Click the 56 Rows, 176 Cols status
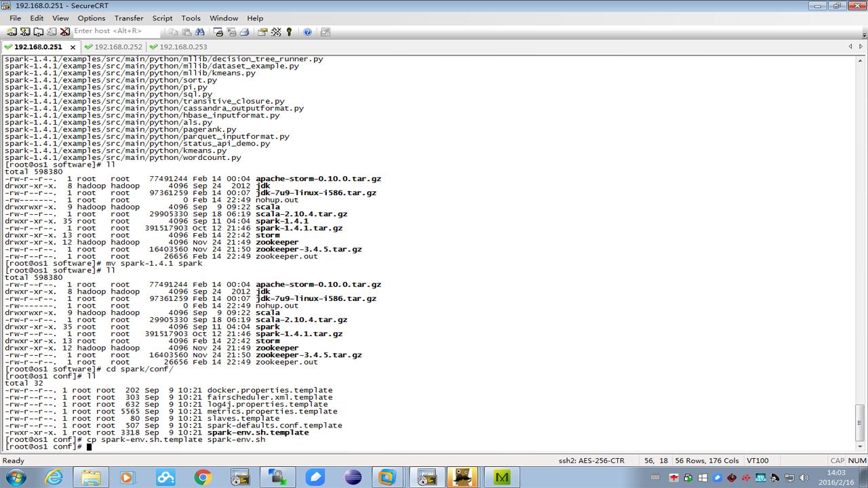 click(707, 461)
